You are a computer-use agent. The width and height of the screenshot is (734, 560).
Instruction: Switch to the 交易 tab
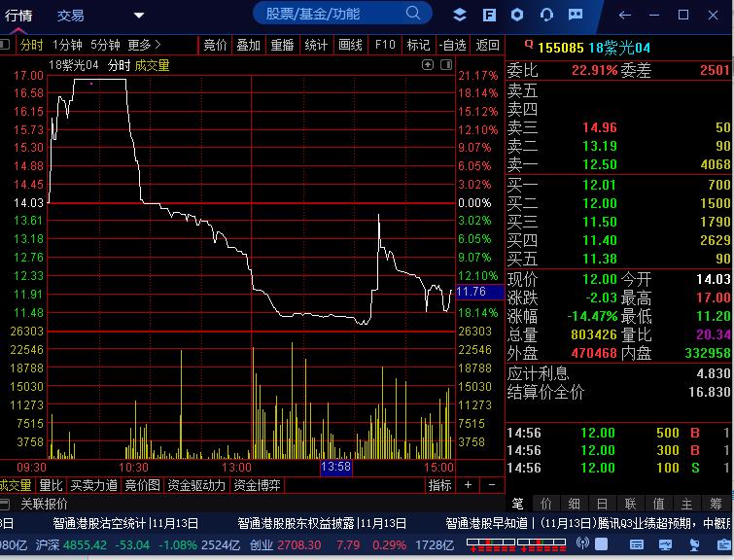coord(71,16)
